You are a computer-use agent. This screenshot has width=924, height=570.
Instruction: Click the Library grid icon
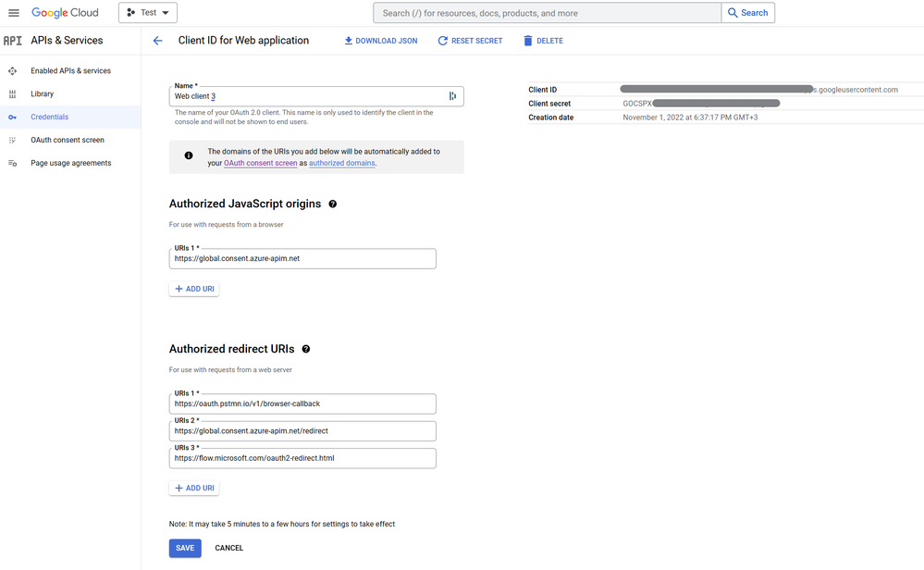[12, 93]
